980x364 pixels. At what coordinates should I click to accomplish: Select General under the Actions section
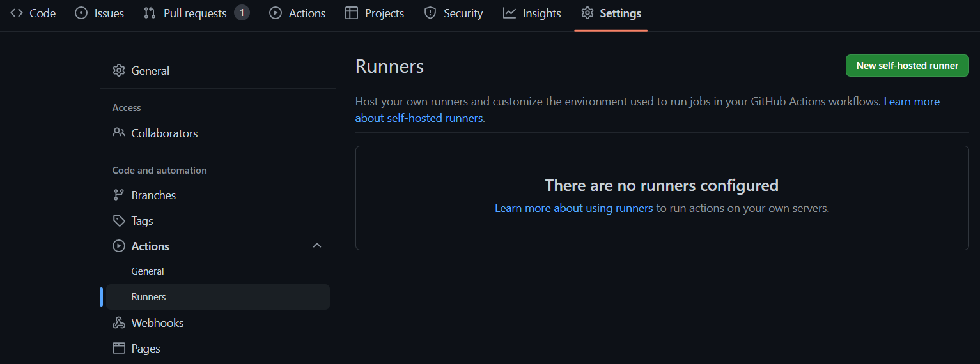(148, 271)
